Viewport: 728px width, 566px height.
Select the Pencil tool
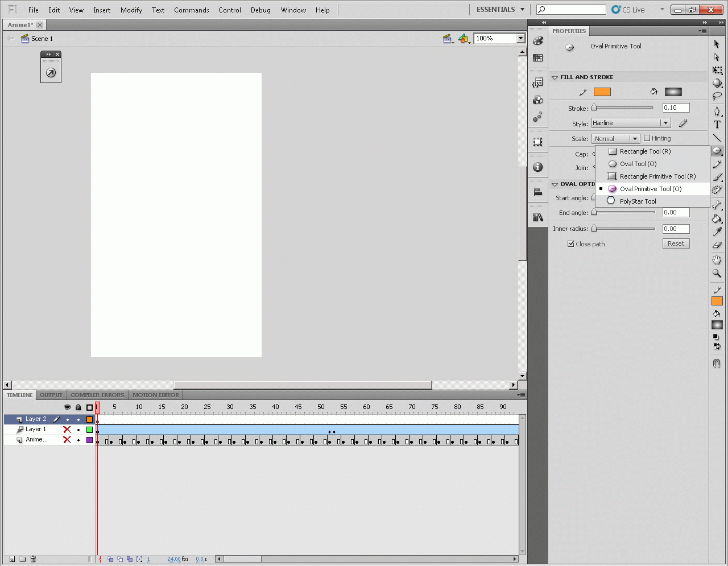pos(717,164)
